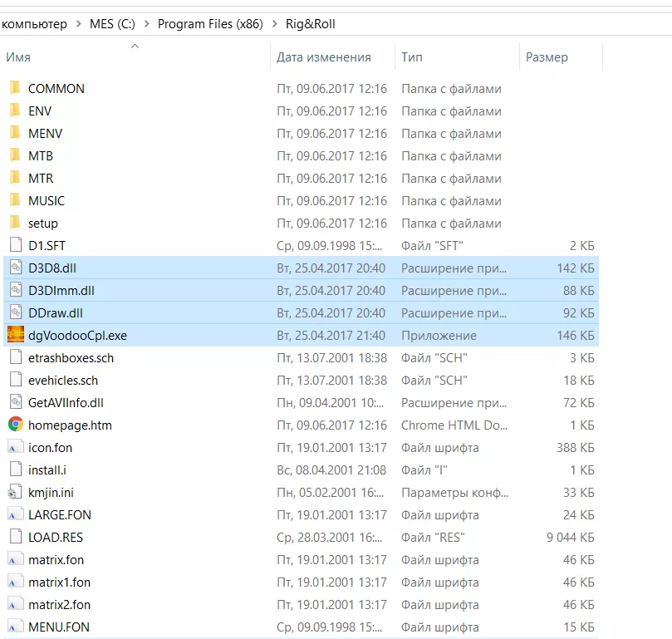Click the MUSIC folder icon

15,200
